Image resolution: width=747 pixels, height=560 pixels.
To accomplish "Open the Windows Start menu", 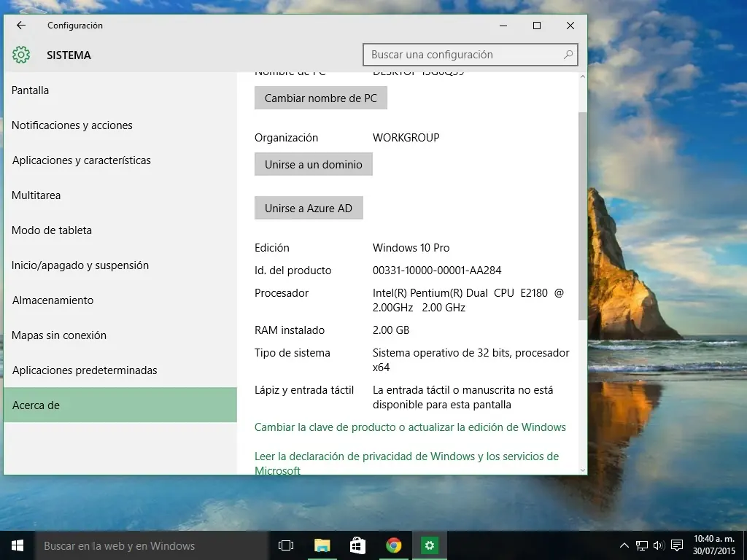I will [18, 545].
